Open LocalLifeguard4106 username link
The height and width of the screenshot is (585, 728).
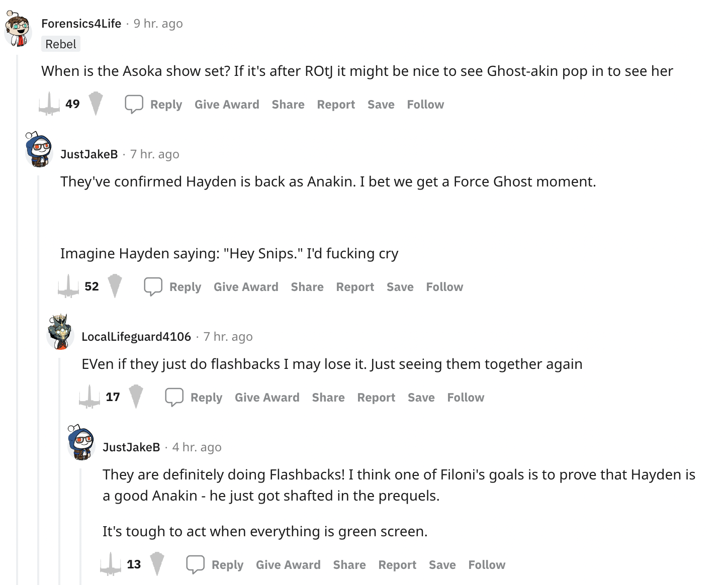[x=136, y=337]
